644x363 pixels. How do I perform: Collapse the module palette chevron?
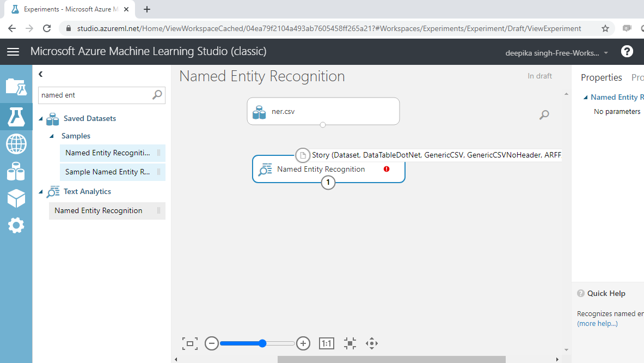point(41,74)
